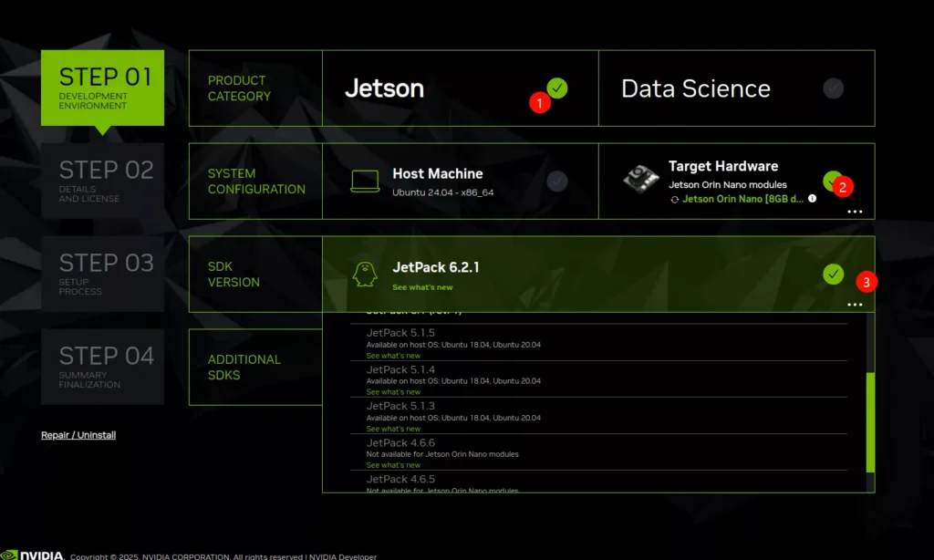Click the Jetson board target hardware icon
This screenshot has height=560, width=934.
(641, 179)
